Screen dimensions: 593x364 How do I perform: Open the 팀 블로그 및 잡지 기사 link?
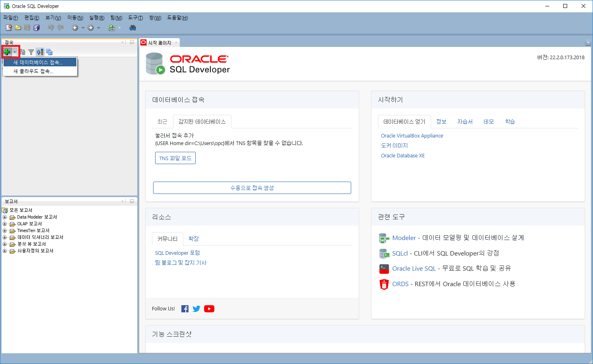181,263
